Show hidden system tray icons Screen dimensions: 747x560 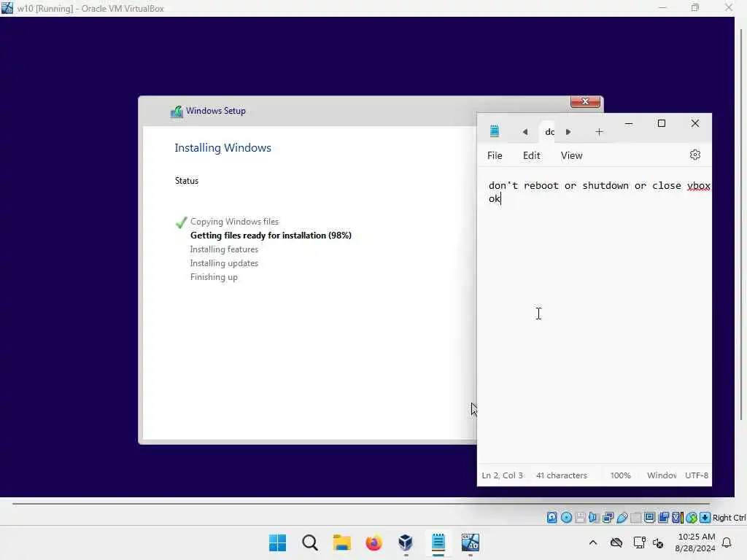pyautogui.click(x=593, y=542)
